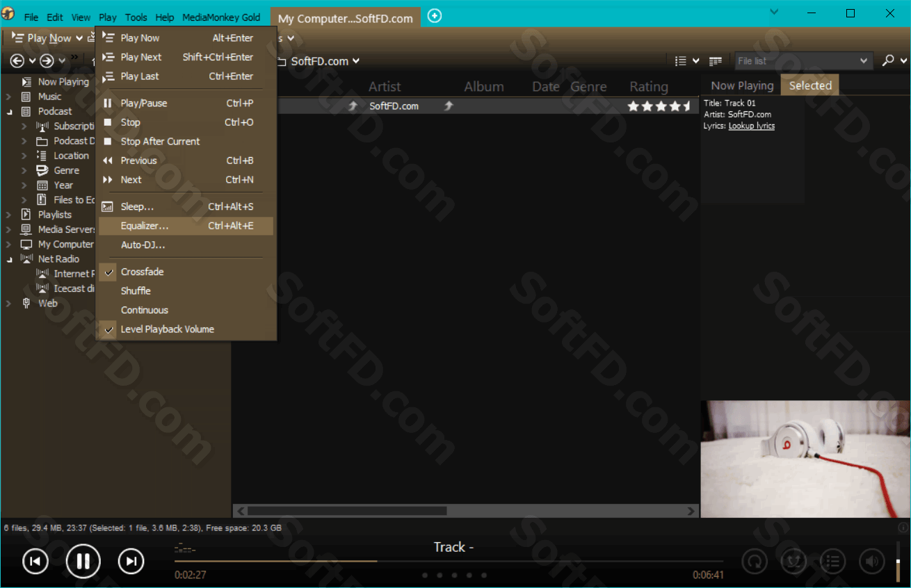Image resolution: width=911 pixels, height=588 pixels.
Task: Expand the Music tree node
Action: pyautogui.click(x=9, y=97)
